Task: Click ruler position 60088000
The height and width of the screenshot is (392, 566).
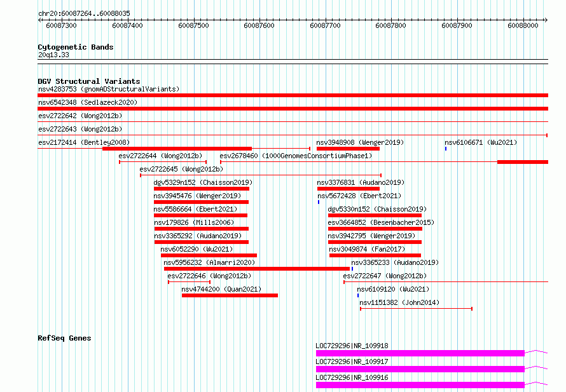Action: tap(523, 25)
